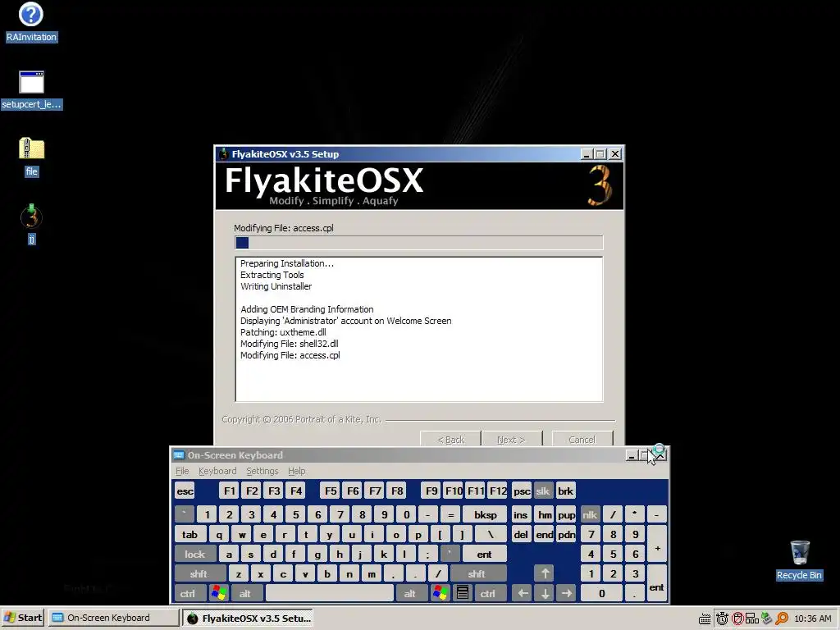Click 'Adding OEM Branding Information' log line
The height and width of the screenshot is (630, 840).
tap(307, 309)
